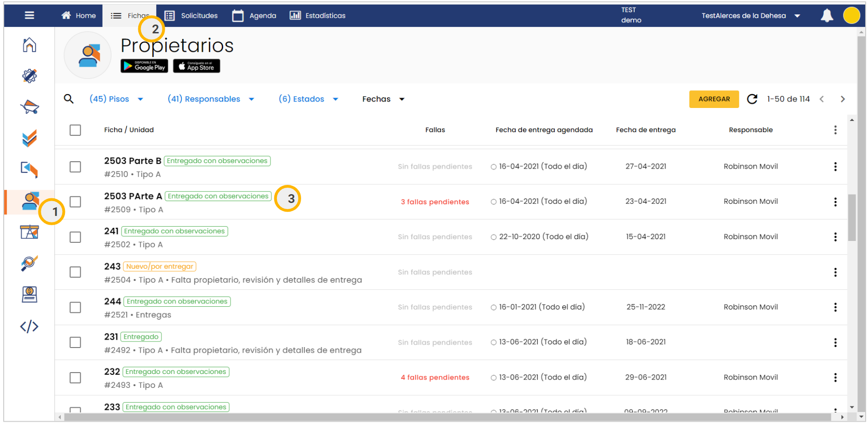Screen dimensions: 868x424
Task: Click the search magnifier icon
Action: [69, 99]
